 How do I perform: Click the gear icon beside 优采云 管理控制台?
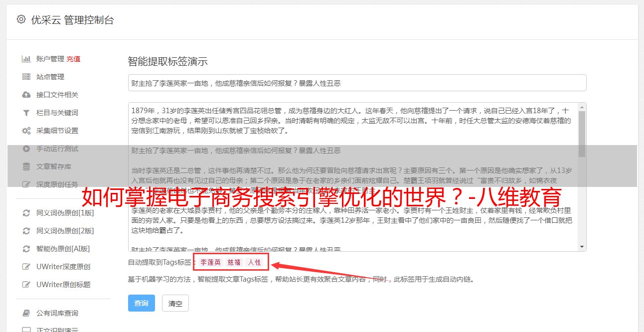click(21, 19)
